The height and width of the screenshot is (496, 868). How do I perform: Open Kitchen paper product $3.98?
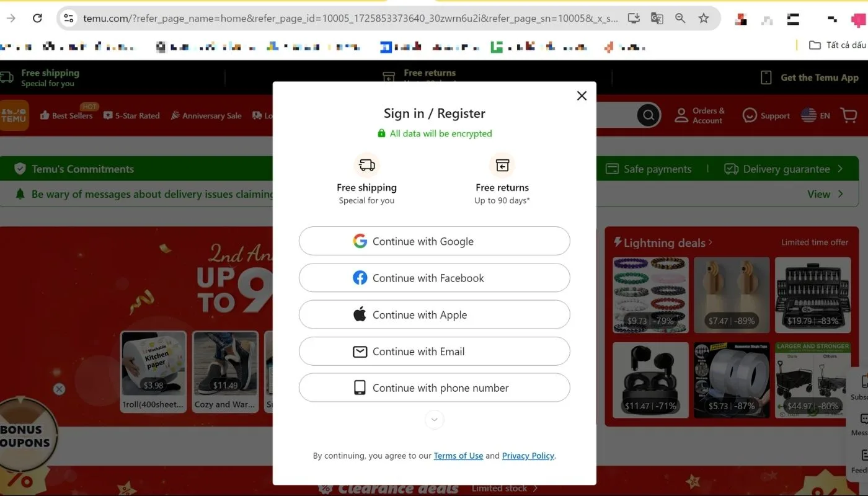(x=154, y=371)
